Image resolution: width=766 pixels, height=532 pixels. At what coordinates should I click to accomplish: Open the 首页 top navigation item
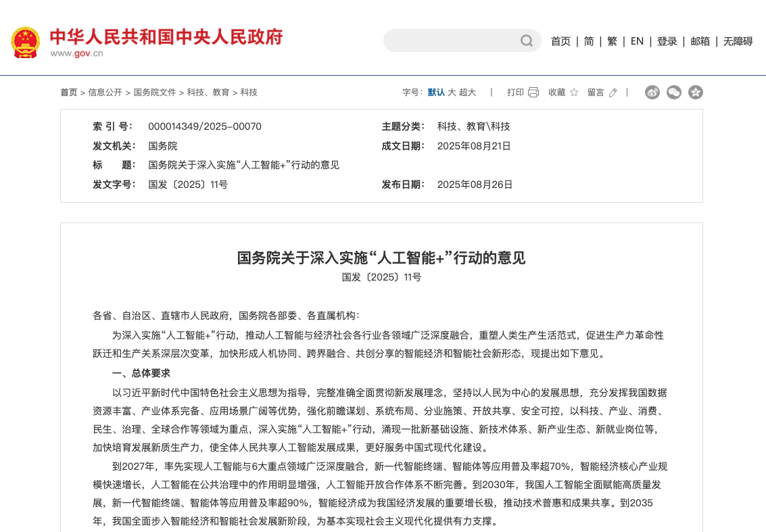tap(560, 41)
